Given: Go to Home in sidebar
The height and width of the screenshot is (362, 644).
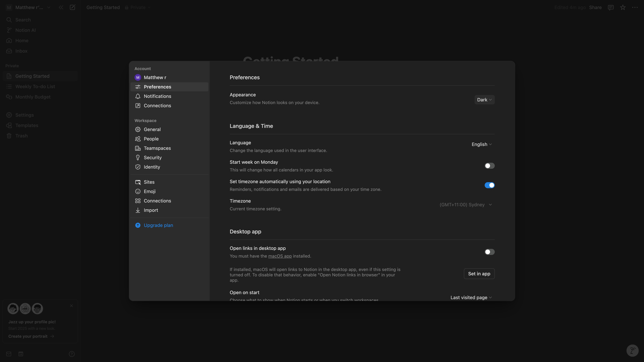Looking at the screenshot, I should (40, 40).
